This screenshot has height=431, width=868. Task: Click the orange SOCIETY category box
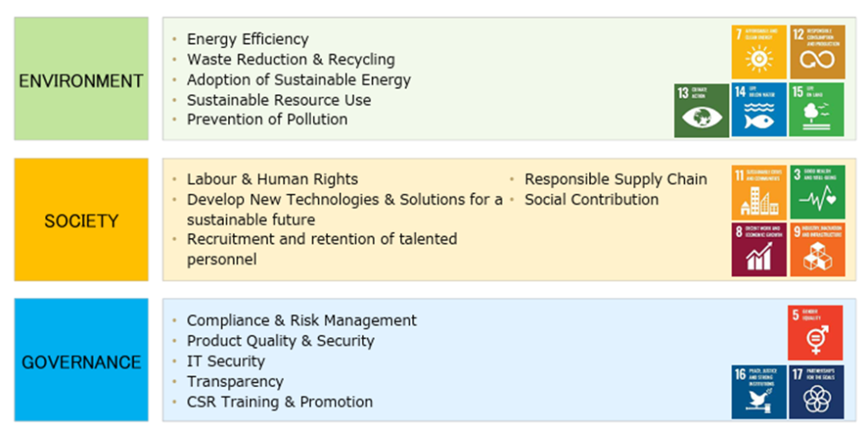(81, 219)
